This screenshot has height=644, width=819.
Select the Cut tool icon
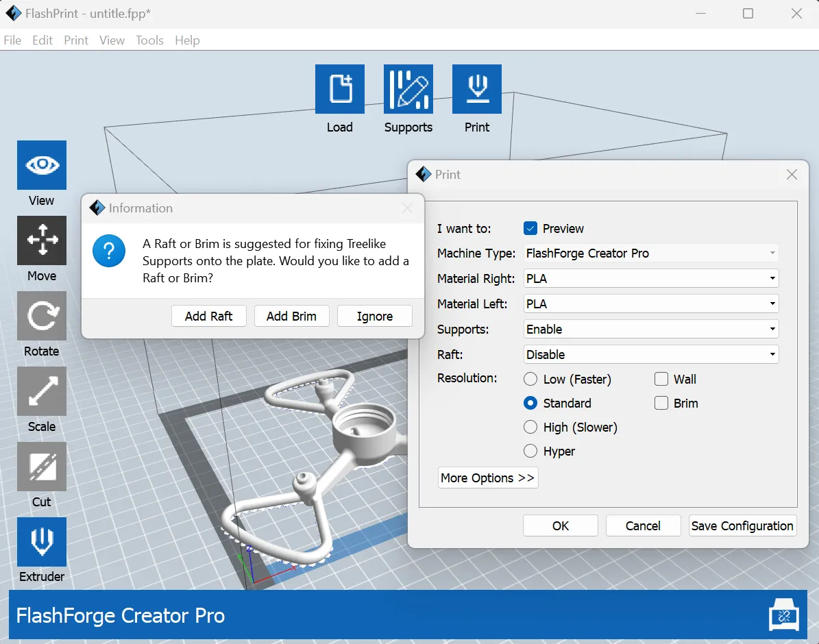pos(42,467)
